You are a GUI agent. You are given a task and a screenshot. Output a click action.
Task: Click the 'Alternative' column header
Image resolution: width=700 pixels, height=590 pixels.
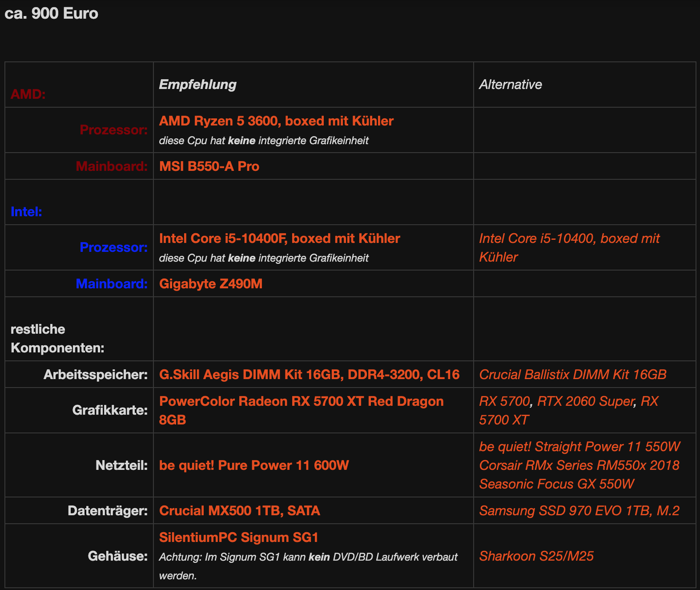click(510, 85)
